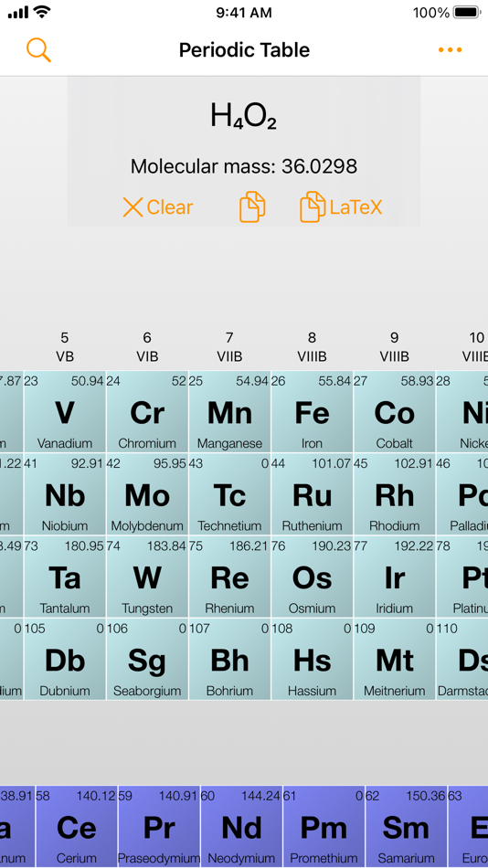Tap the Iron (Fe) element
Screen dimensions: 488x868
point(312,412)
